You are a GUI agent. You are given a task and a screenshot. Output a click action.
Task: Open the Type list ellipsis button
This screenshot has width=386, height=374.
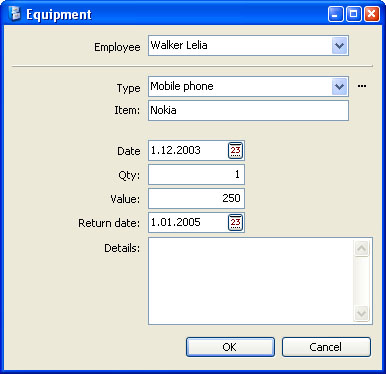click(362, 86)
